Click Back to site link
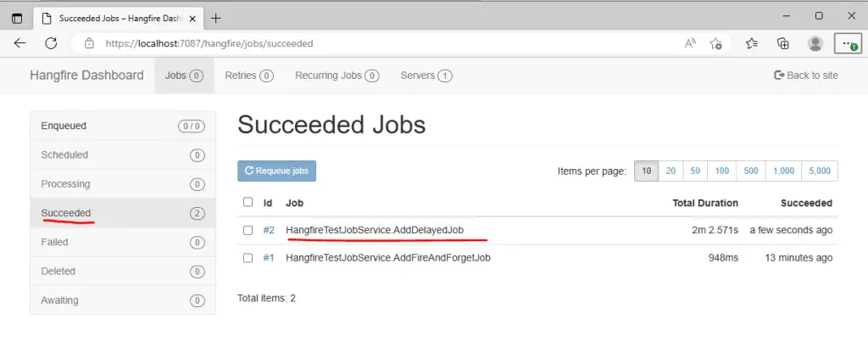868x342 pixels. tap(806, 76)
